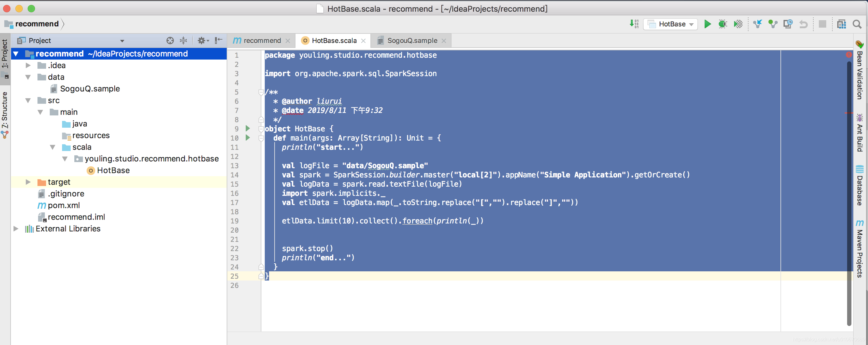
Task: Update project from VCS
Action: 757,24
